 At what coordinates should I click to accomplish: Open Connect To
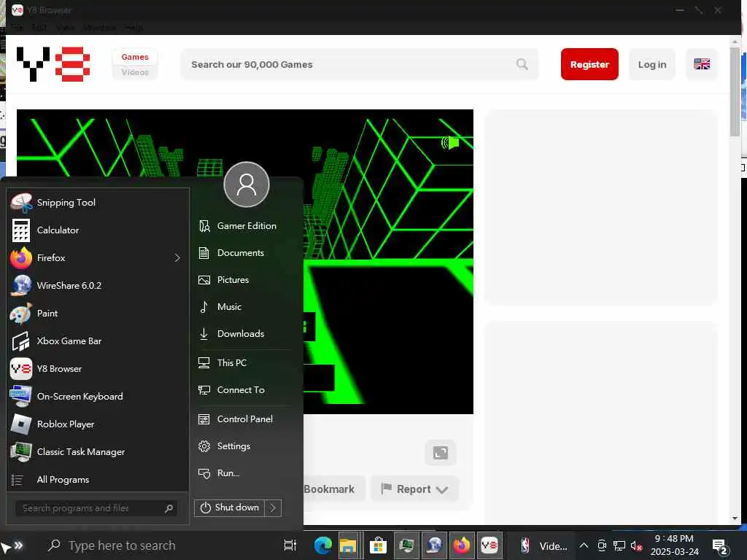245,390
